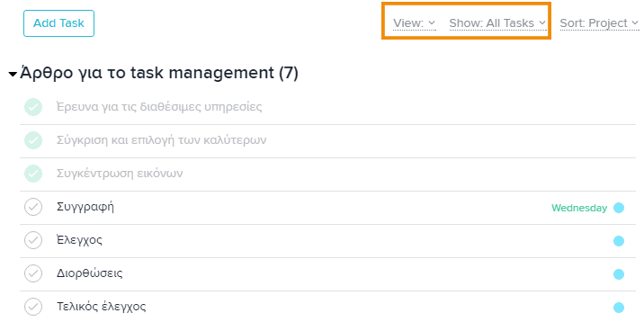Click the blue project dot on Συγγραφή row

point(619,208)
